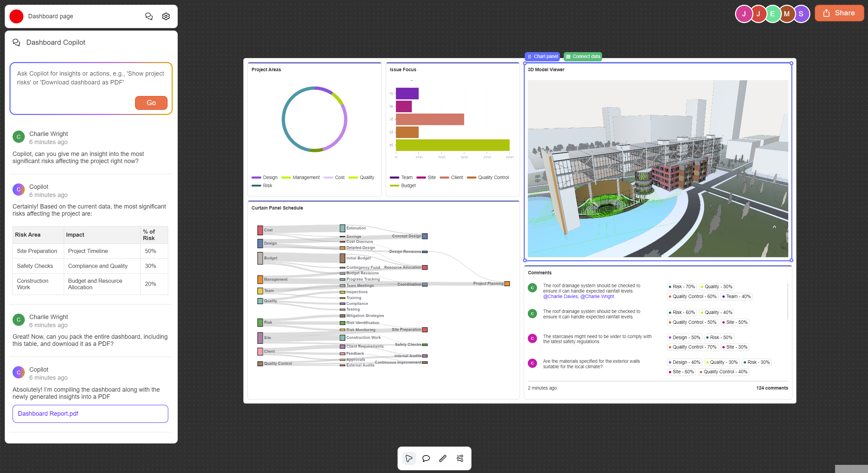Click the Connect data tab
This screenshot has height=473, width=868.
point(583,56)
